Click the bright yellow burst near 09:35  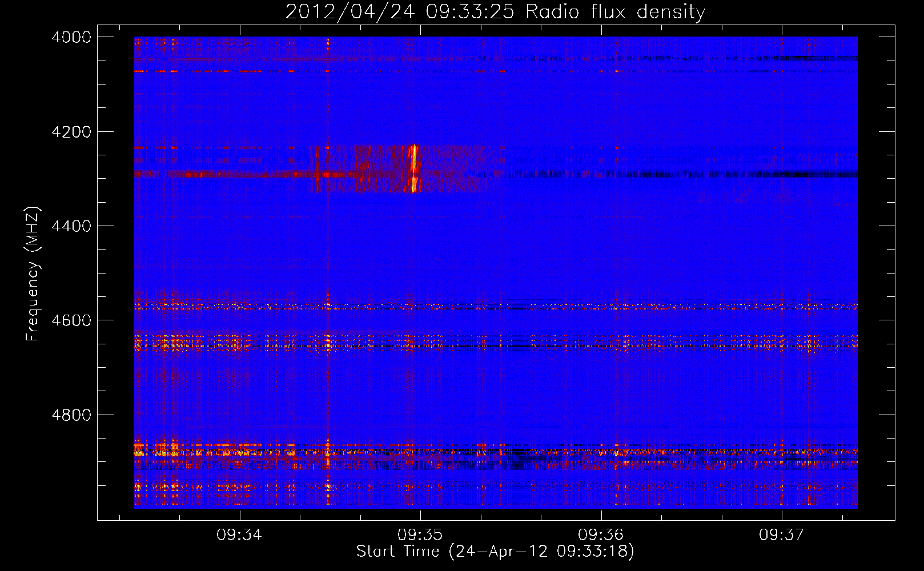pyautogui.click(x=414, y=168)
